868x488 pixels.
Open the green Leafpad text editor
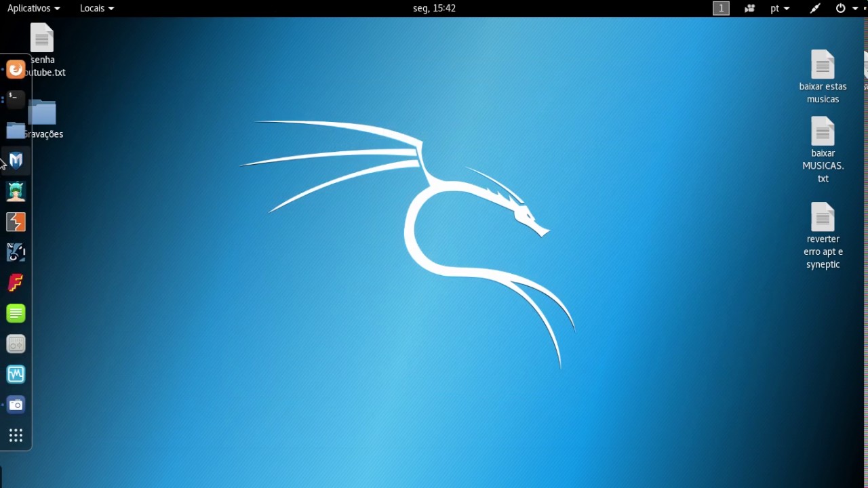[x=16, y=313]
